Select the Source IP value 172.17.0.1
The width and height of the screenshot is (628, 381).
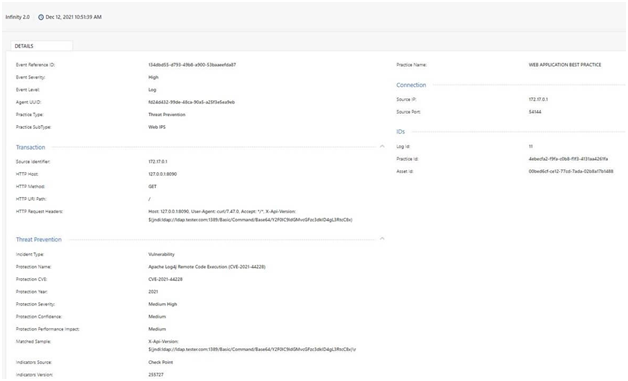coord(538,99)
